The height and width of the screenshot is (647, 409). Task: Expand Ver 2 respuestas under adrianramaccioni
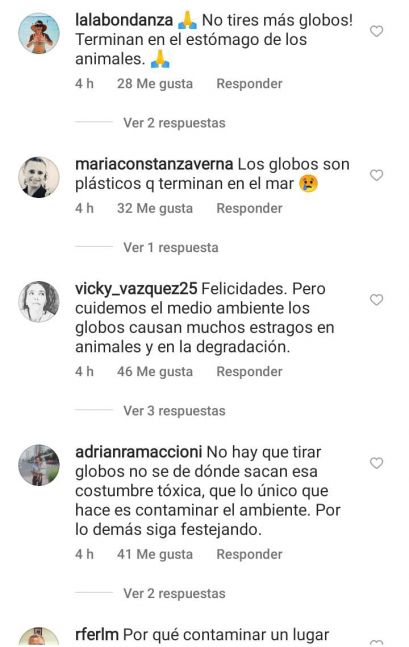(174, 593)
